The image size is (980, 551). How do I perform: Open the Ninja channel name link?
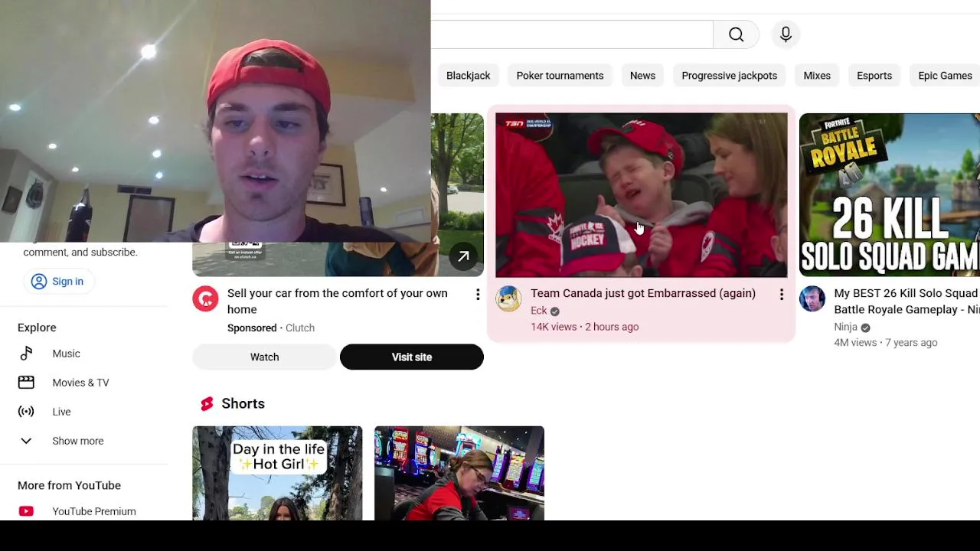coord(845,327)
